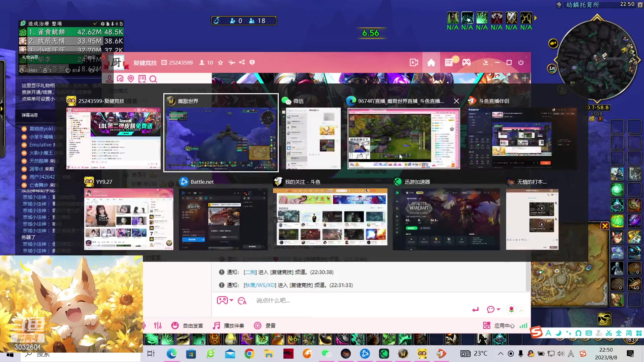The height and width of the screenshot is (362, 644).
Task: Send message with the return arrow icon
Action: 475,309
